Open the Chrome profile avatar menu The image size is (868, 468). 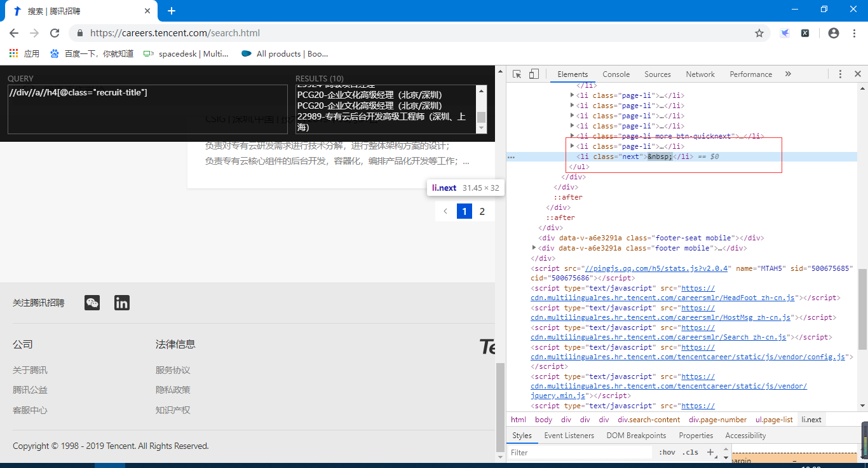pyautogui.click(x=834, y=33)
